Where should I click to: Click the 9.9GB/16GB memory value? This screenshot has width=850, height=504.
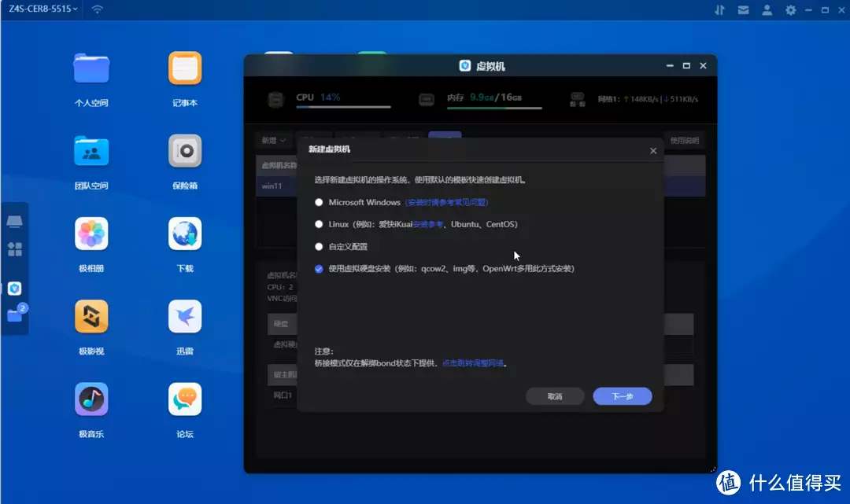pyautogui.click(x=496, y=97)
